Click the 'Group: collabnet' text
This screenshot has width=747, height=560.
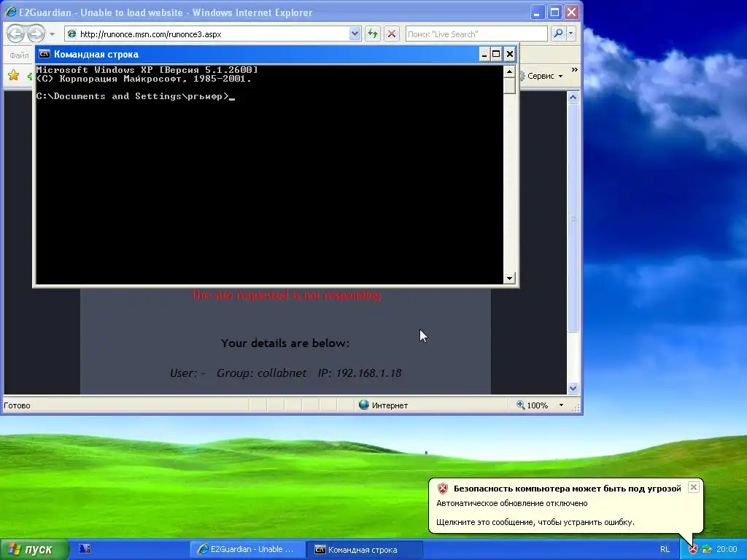(x=262, y=373)
